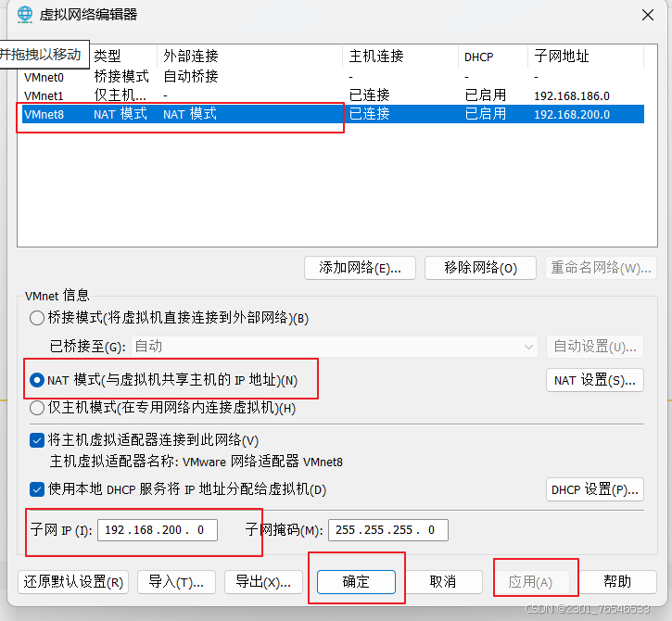Select the 仅主机模式 radio button
Image resolution: width=672 pixels, height=621 pixels.
pos(37,408)
